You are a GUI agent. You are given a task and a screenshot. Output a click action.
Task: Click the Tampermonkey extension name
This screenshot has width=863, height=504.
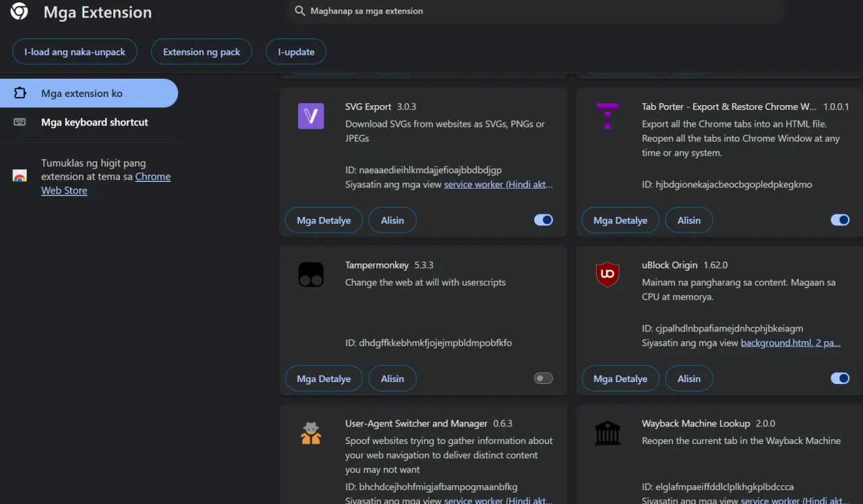(x=376, y=265)
